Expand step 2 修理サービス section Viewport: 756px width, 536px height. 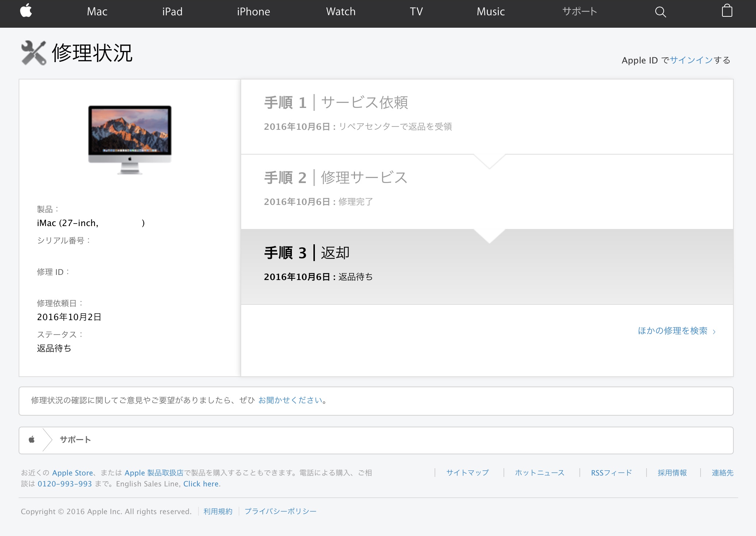pos(335,178)
